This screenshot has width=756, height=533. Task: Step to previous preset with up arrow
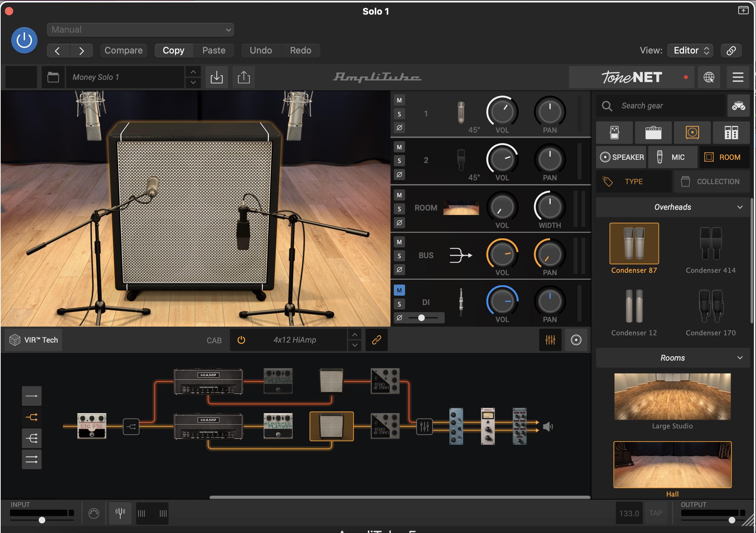coord(193,72)
